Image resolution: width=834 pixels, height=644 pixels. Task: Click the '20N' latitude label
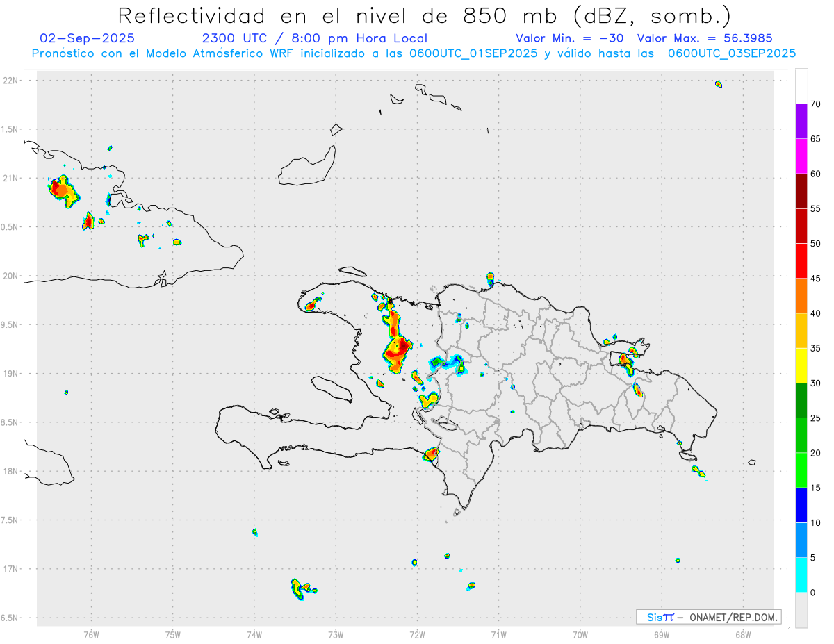12,276
